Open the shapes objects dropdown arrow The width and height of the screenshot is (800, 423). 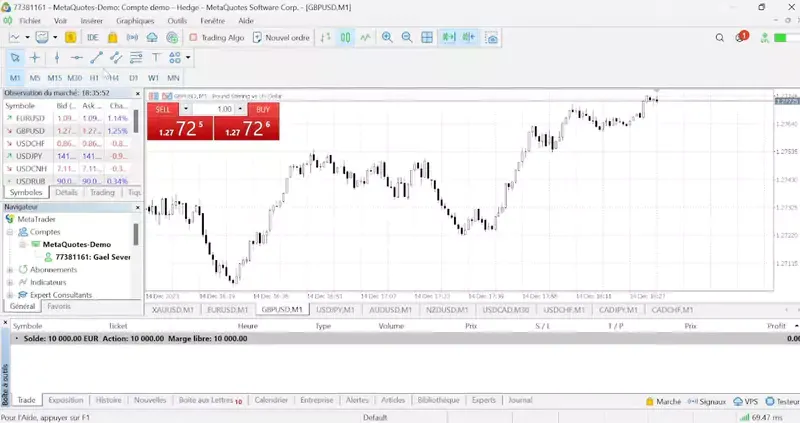tap(188, 58)
